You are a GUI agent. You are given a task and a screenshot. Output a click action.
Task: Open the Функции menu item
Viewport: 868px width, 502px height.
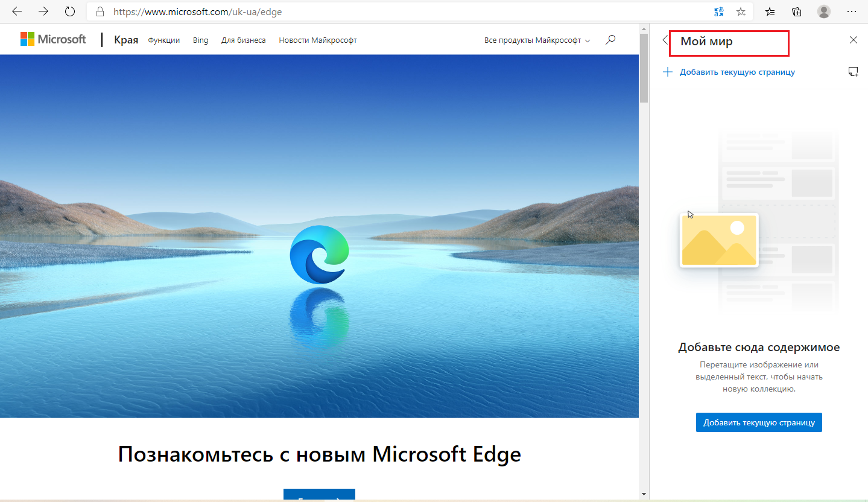point(164,40)
